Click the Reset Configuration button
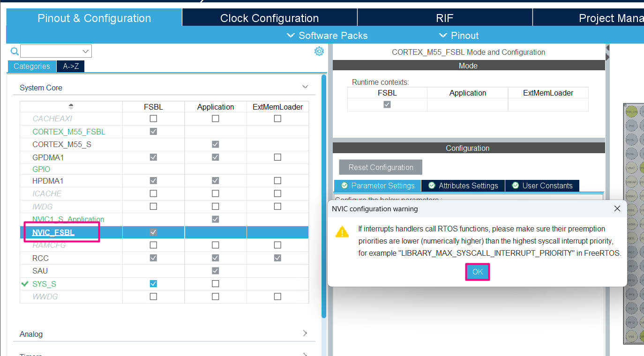644x356 pixels. click(380, 167)
